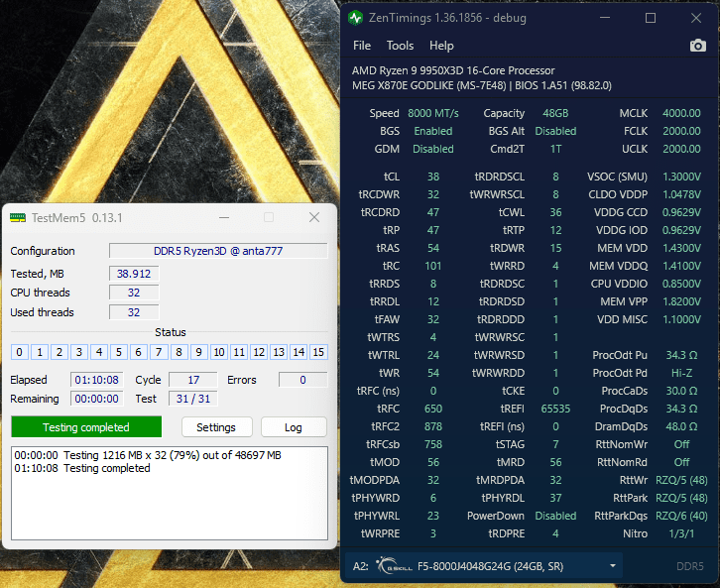Click the Tested MB value 38.912
720x588 pixels.
pos(134,274)
